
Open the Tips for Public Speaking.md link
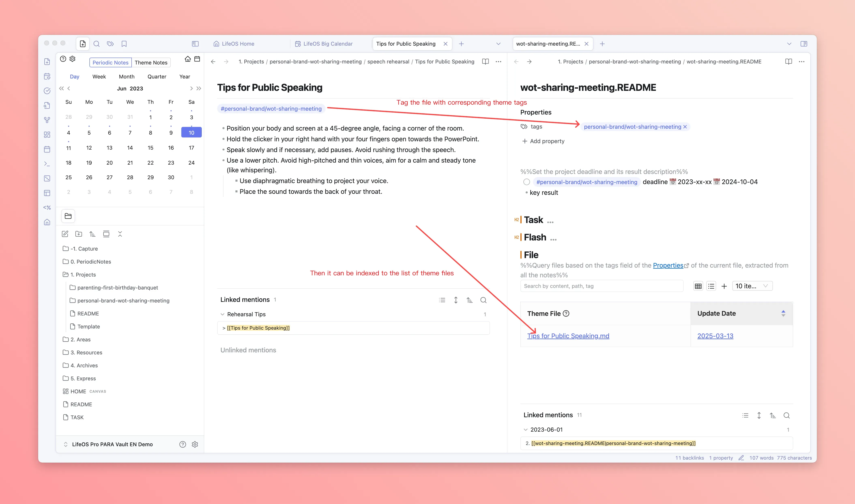tap(568, 336)
